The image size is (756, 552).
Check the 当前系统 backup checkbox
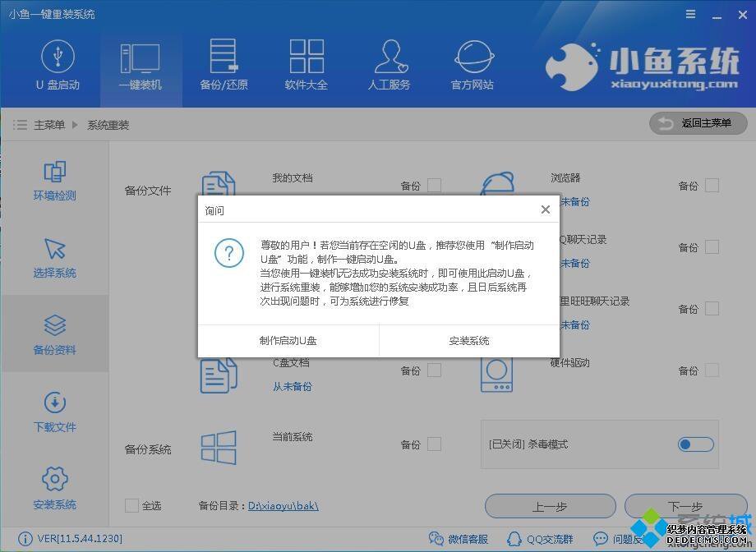coord(434,444)
